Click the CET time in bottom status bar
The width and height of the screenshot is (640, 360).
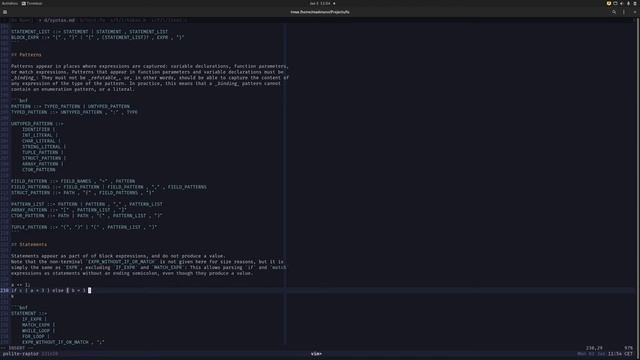tap(620, 354)
